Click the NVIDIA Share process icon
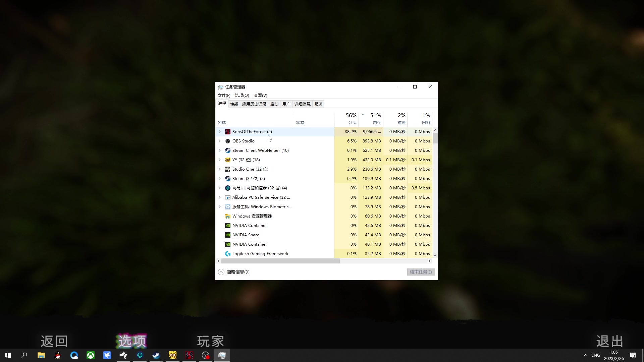The image size is (644, 362). pyautogui.click(x=228, y=235)
